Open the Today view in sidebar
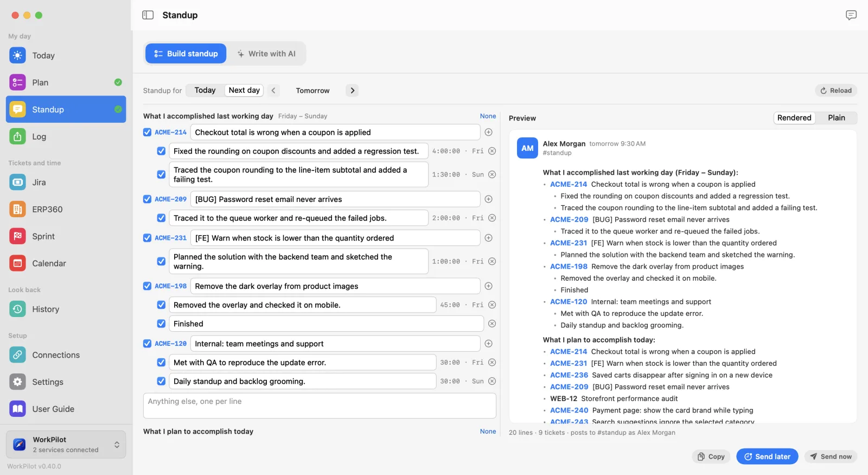 point(66,55)
